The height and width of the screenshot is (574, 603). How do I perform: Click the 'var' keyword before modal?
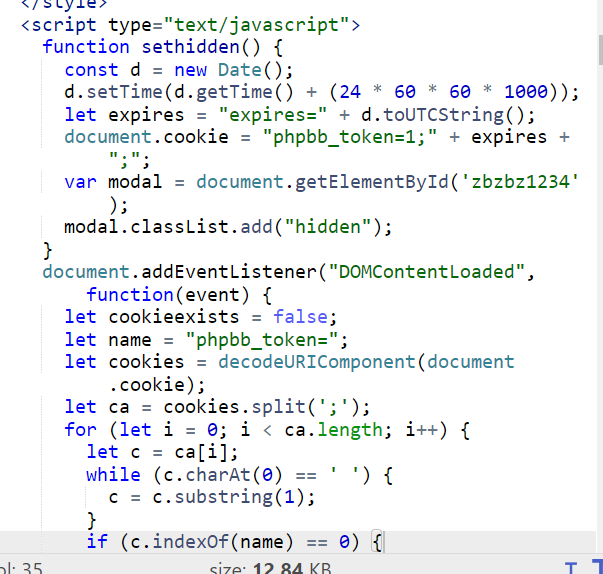[x=80, y=182]
